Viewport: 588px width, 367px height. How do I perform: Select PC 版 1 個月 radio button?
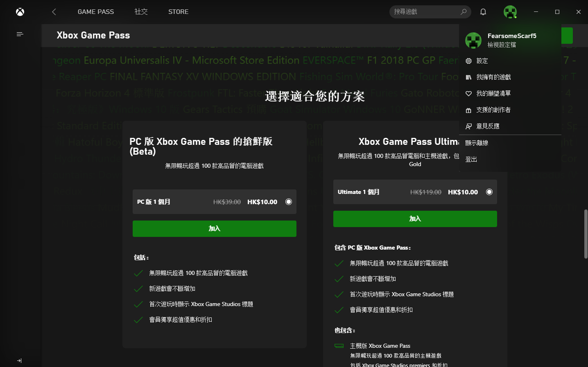(289, 202)
